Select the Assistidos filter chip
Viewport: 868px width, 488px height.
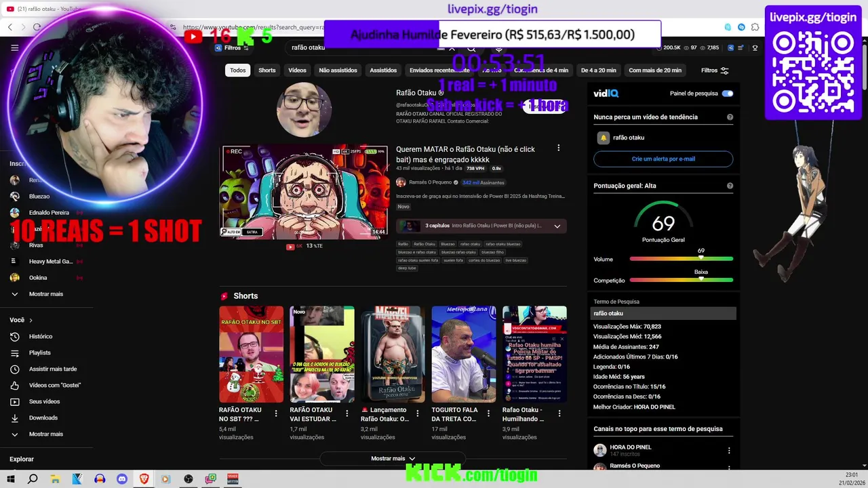(383, 70)
